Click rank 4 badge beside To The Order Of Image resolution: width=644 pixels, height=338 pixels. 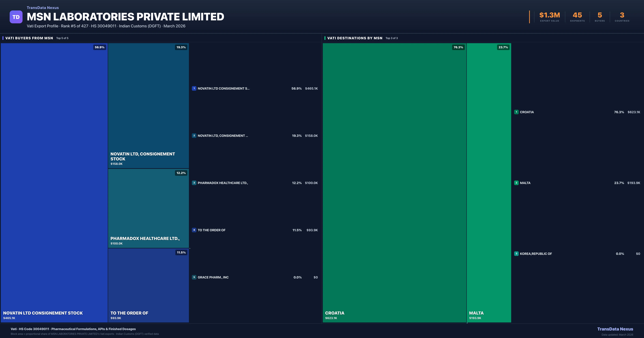coord(194,230)
